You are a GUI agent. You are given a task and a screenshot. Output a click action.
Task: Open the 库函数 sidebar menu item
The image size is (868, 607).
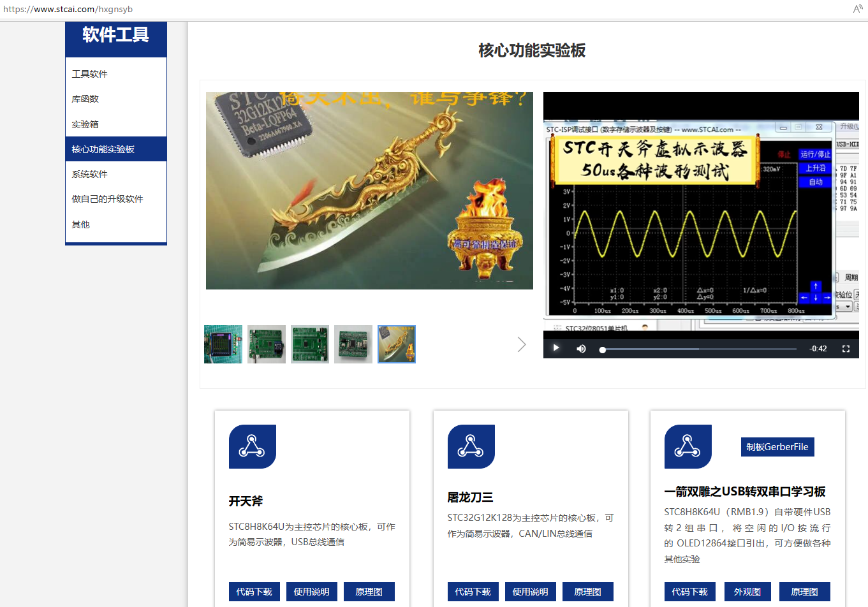coord(116,99)
